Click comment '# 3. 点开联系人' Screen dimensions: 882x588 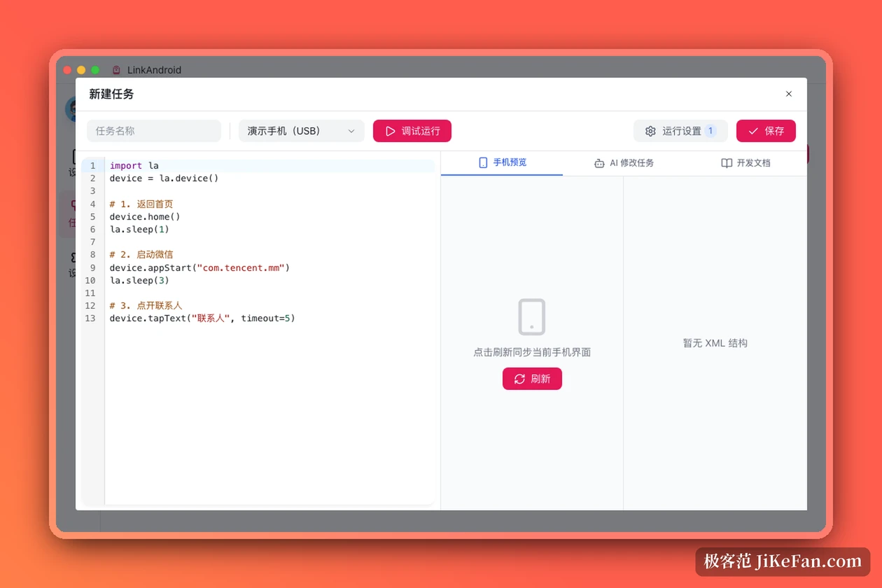click(146, 305)
